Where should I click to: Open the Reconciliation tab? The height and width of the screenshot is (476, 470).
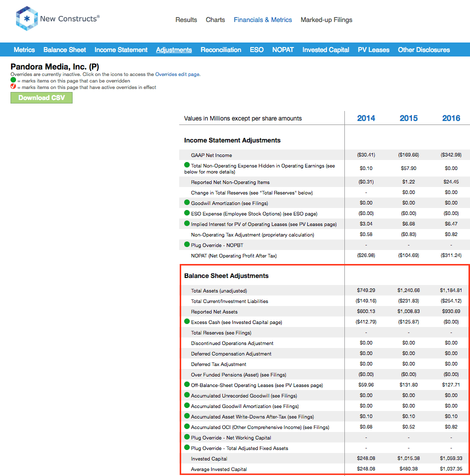tap(221, 50)
